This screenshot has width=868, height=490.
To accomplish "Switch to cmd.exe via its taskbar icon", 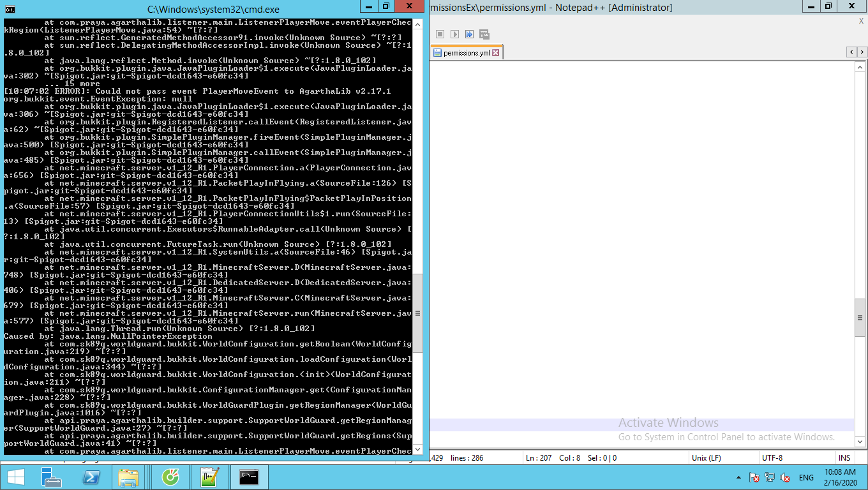I will point(249,477).
